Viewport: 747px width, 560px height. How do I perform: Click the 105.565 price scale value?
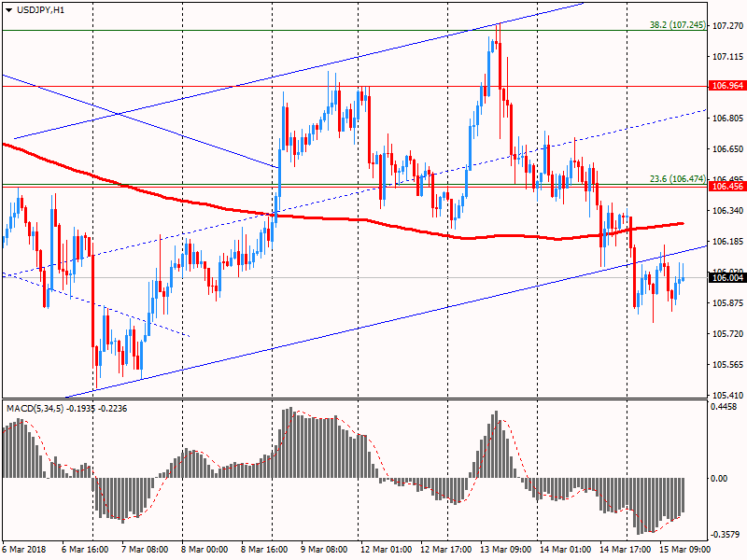click(x=727, y=365)
